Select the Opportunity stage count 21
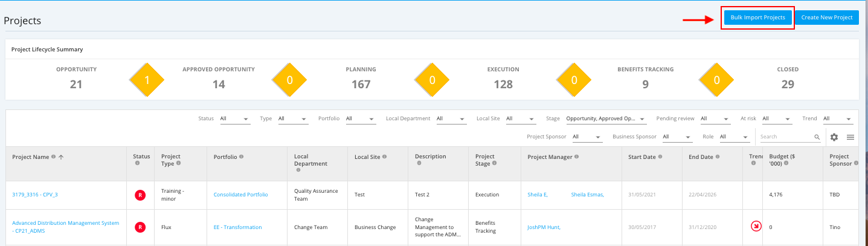The height and width of the screenshot is (246, 868). [x=76, y=84]
